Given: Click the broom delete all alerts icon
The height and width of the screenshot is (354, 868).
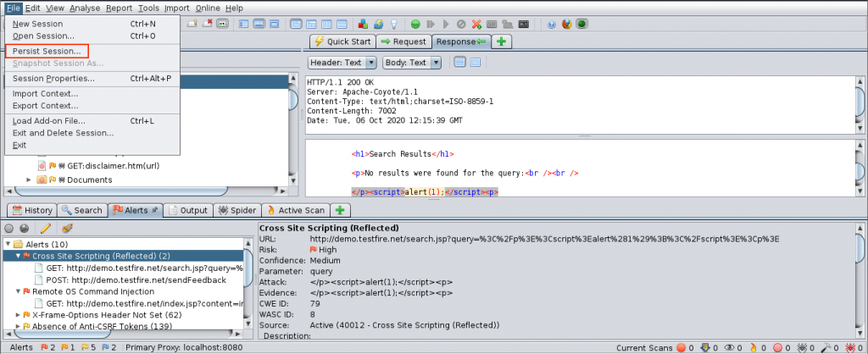Looking at the screenshot, I should point(67,228).
